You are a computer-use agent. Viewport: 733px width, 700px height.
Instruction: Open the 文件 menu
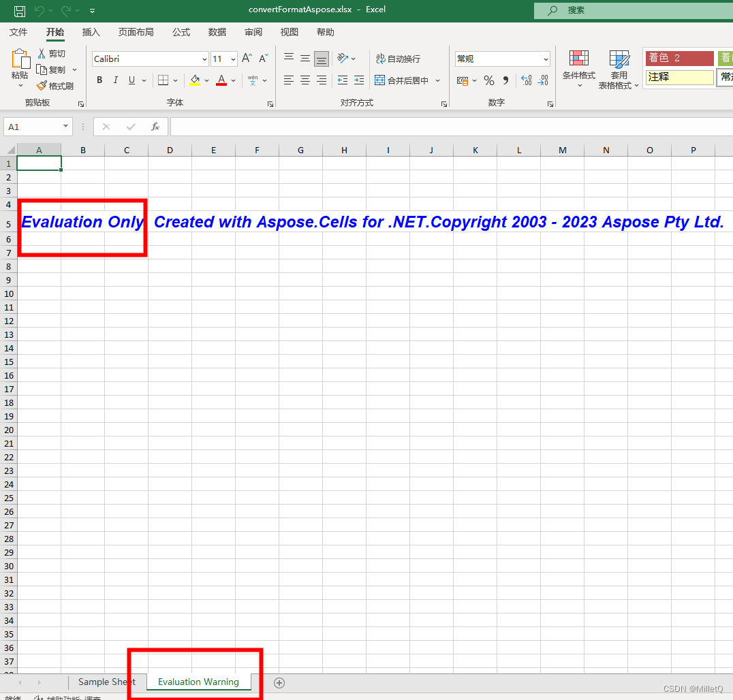click(x=18, y=32)
